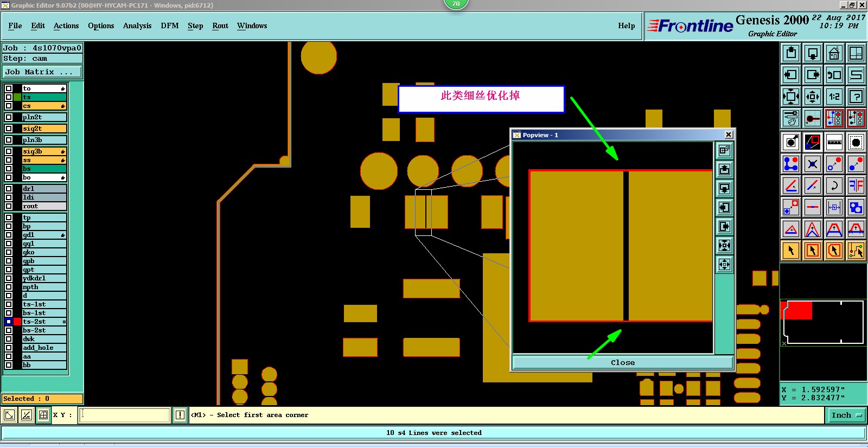
Task: Click the green color swatch of layer ts
Action: (x=17, y=97)
